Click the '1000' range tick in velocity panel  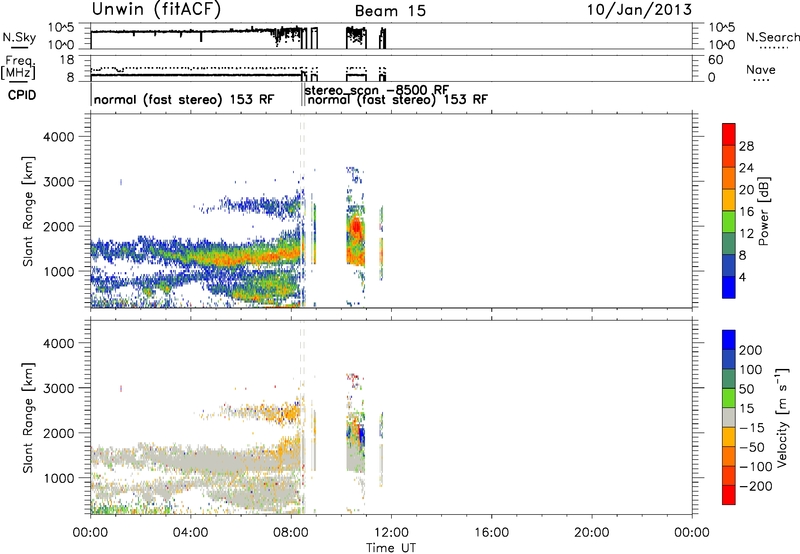(x=58, y=478)
